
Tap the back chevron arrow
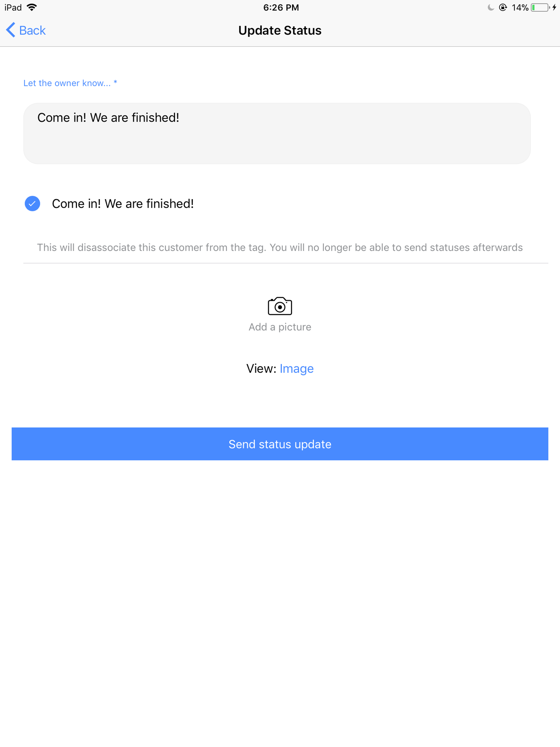click(10, 30)
